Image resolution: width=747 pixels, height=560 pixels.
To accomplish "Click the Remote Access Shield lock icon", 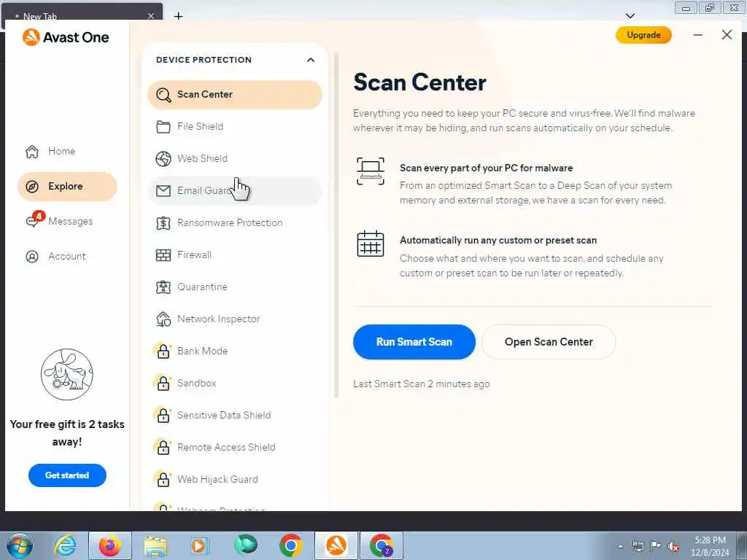I will pyautogui.click(x=163, y=447).
